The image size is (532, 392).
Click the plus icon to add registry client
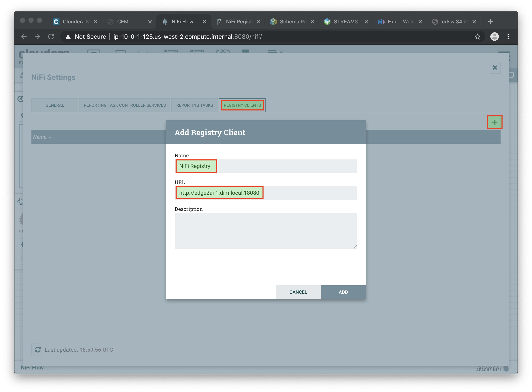pyautogui.click(x=495, y=122)
